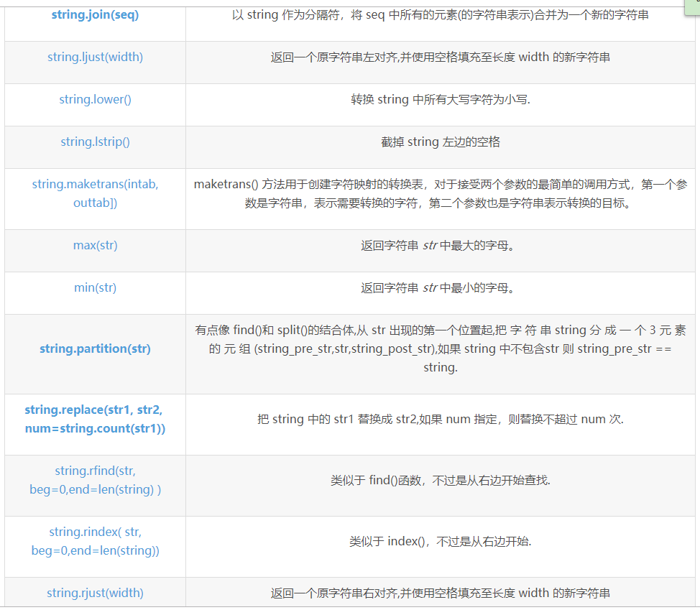Image resolution: width=700 pixels, height=610 pixels.
Task: Select the partition description mentioning find()和 split()
Action: tap(440, 348)
